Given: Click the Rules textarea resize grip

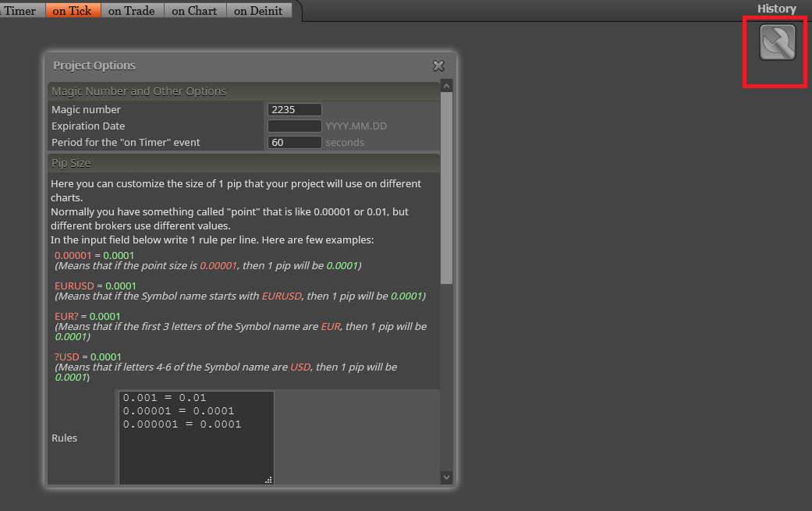Looking at the screenshot, I should click(x=268, y=480).
